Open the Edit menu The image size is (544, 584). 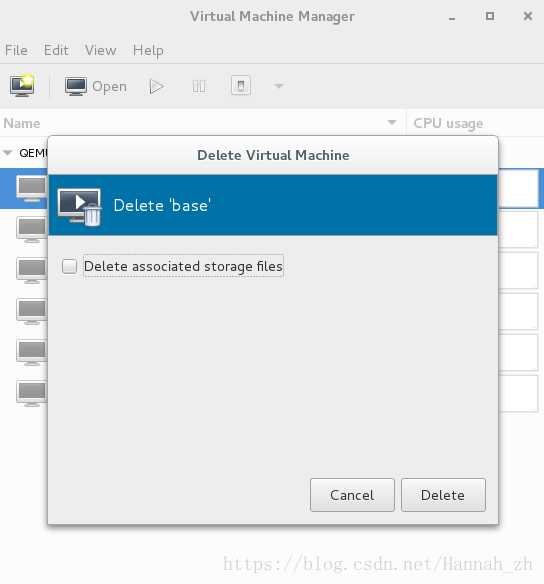[x=56, y=50]
